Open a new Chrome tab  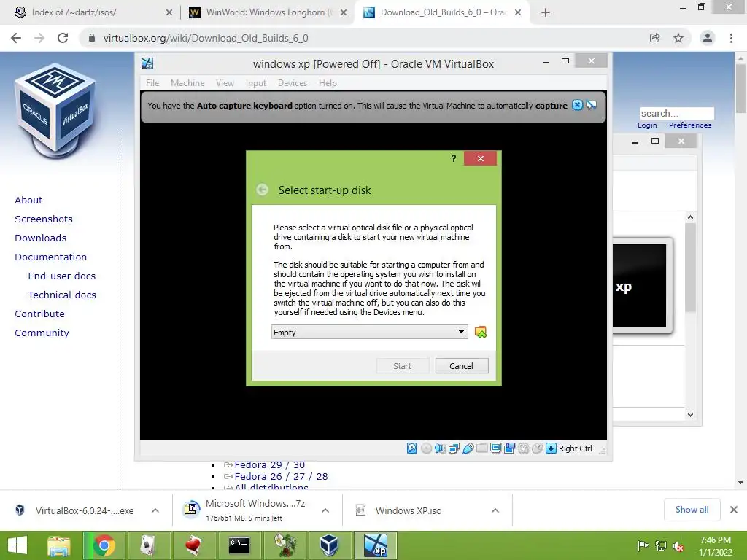click(x=546, y=12)
